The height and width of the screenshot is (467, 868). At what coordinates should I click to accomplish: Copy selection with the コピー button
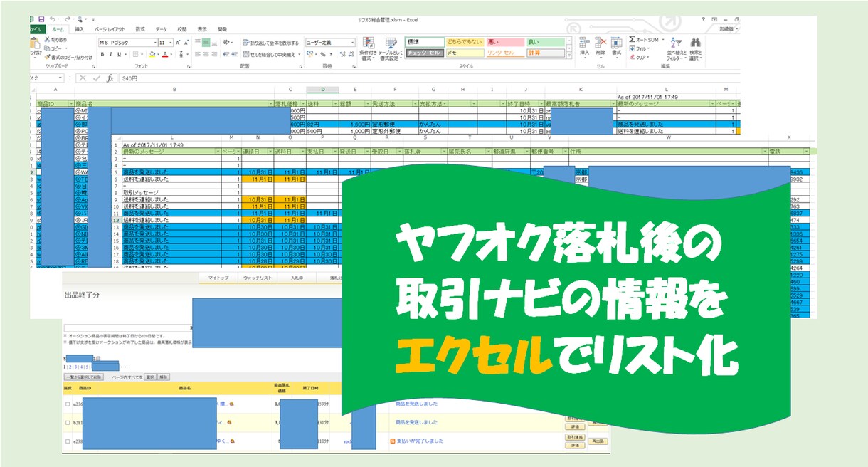pos(53,48)
